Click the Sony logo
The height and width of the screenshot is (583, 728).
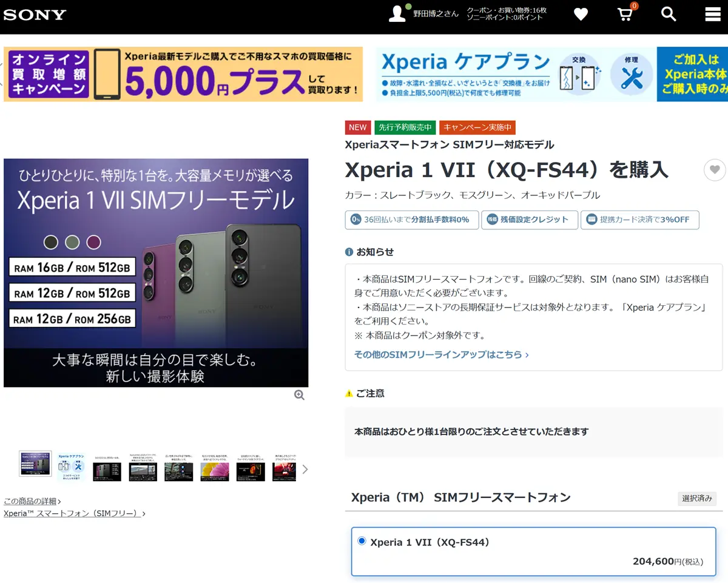(x=35, y=15)
